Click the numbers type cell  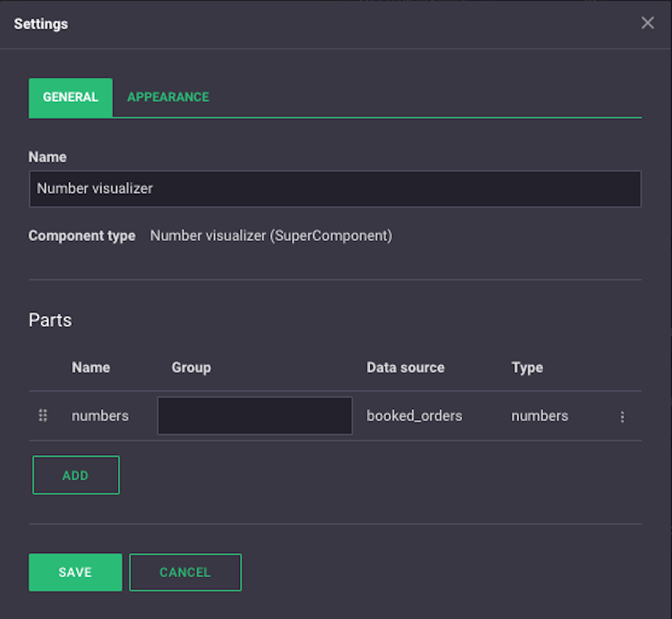pos(540,416)
